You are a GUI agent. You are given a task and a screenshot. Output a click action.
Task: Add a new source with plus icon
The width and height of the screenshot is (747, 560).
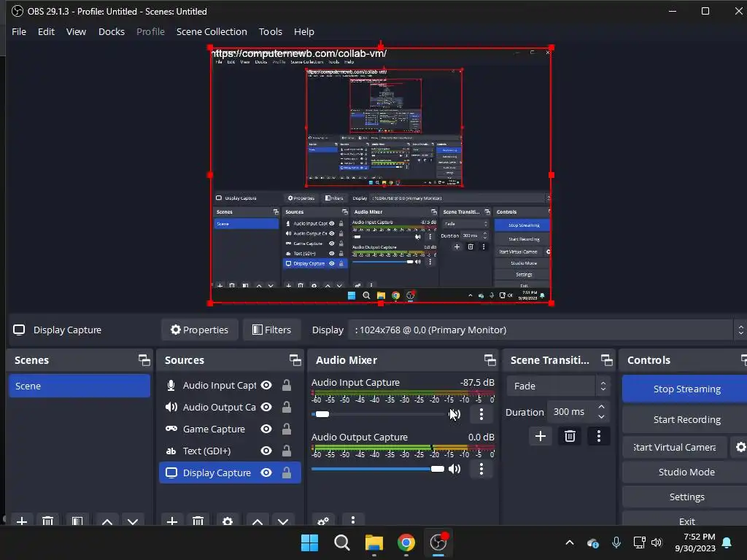(172, 521)
